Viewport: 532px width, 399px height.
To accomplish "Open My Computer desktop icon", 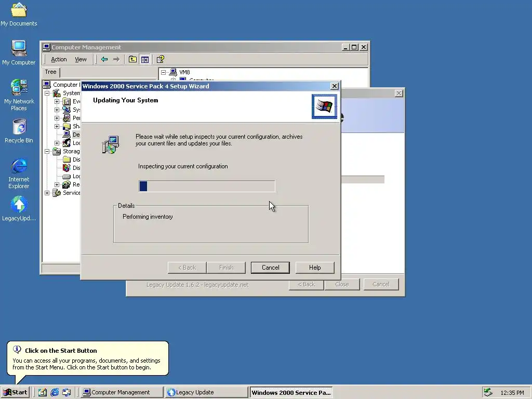I will (x=19, y=52).
